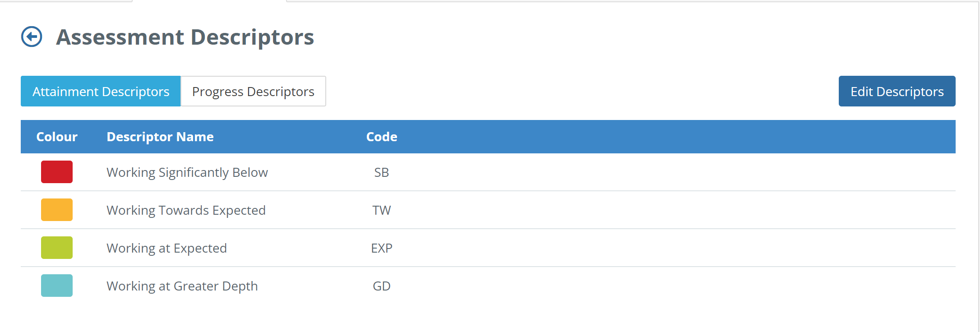This screenshot has height=332, width=980.
Task: Select the Attainment Descriptors tab
Action: (101, 91)
